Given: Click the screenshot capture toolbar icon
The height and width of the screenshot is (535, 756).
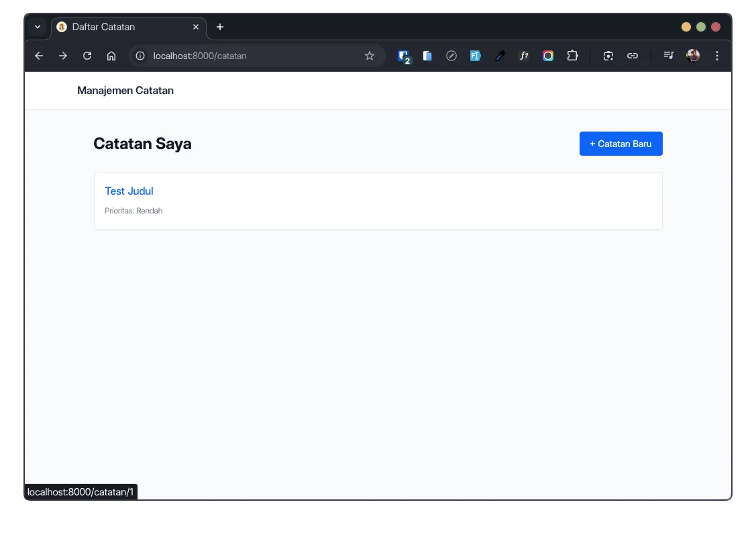Looking at the screenshot, I should 608,56.
